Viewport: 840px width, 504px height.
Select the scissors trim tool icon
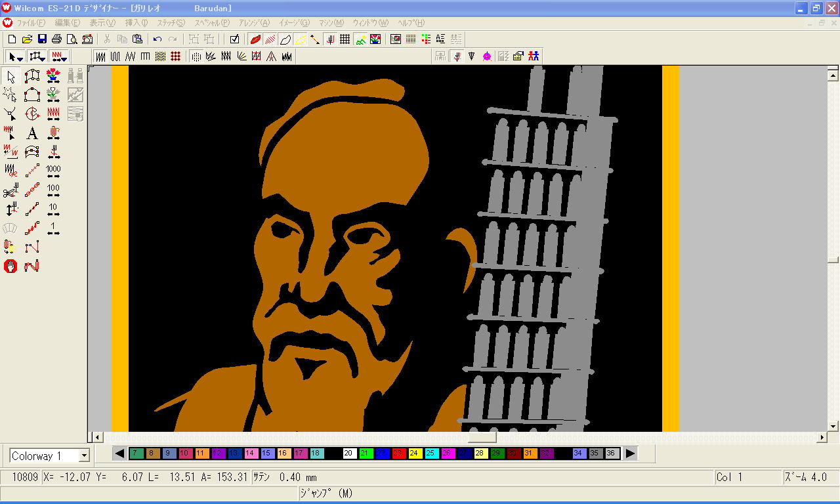(10, 190)
